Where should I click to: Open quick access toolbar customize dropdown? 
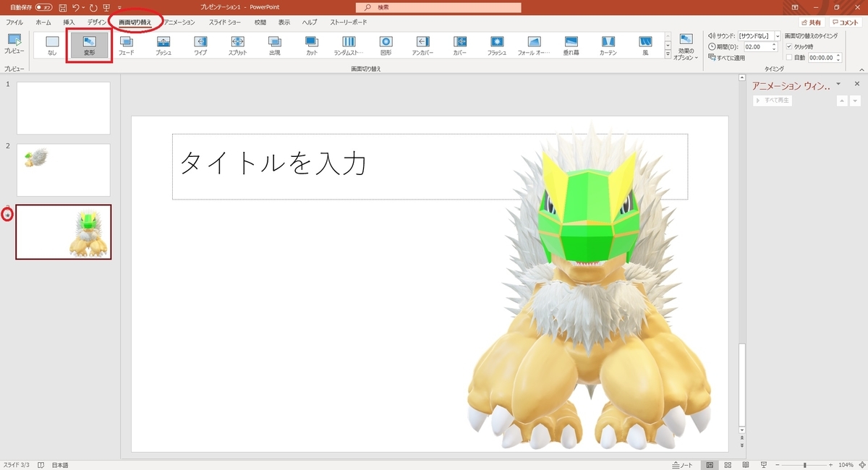[x=119, y=7]
